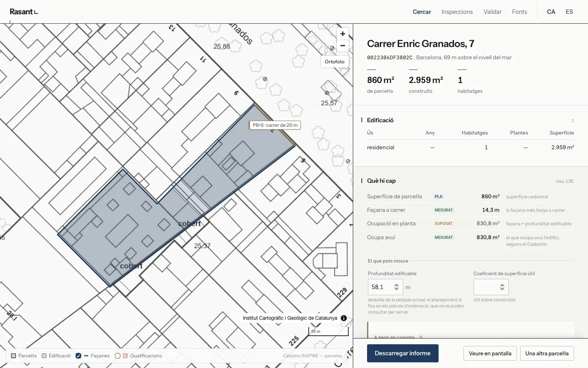Click the 'Superfície' column header
Screen dimensions: 588x368
coord(561,133)
